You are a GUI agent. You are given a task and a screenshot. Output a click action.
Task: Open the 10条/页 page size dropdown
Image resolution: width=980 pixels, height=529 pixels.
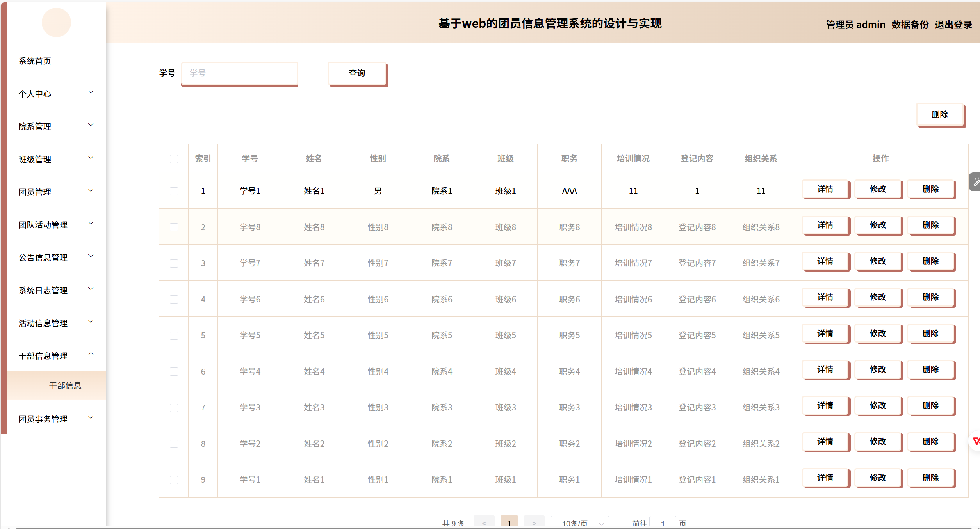click(x=579, y=523)
